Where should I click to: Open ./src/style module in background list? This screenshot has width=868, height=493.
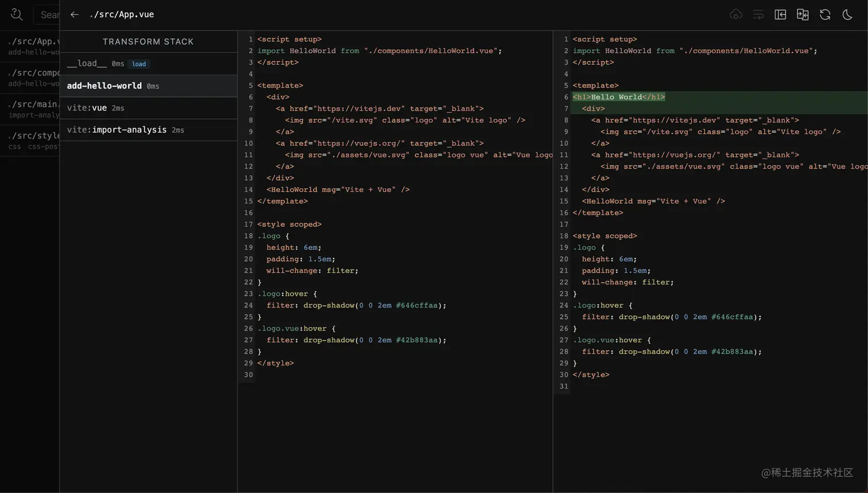click(x=30, y=141)
